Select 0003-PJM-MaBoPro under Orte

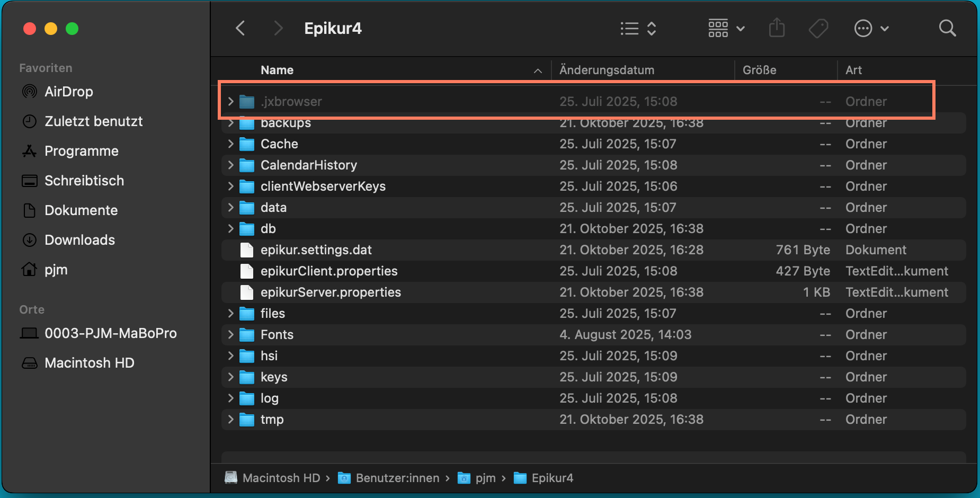pyautogui.click(x=99, y=333)
